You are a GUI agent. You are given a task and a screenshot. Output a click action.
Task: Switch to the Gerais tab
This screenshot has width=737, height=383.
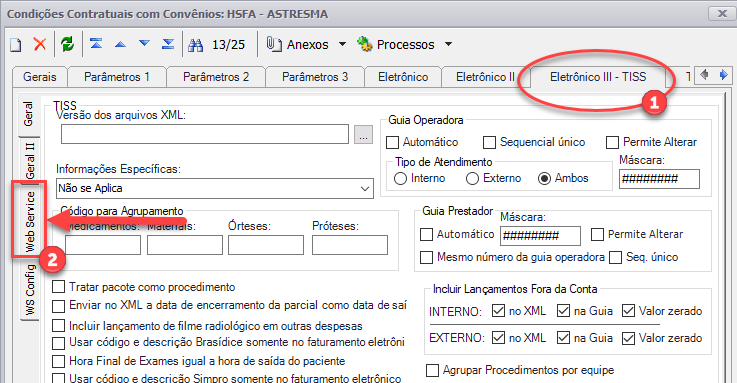(39, 77)
